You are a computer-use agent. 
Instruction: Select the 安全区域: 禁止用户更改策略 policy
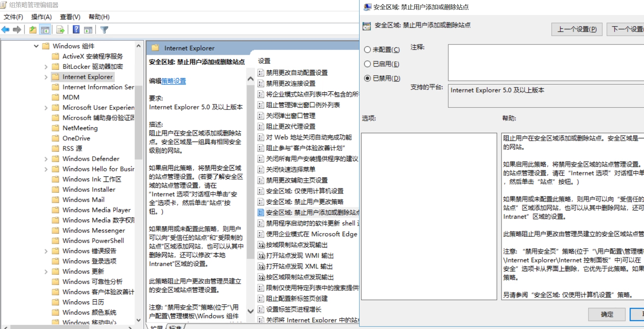305,202
